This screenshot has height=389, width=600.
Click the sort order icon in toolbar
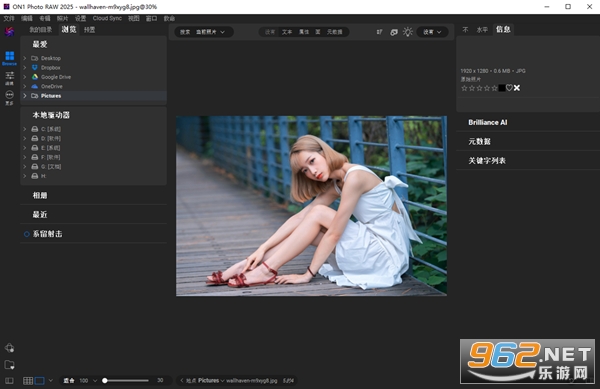[379, 32]
